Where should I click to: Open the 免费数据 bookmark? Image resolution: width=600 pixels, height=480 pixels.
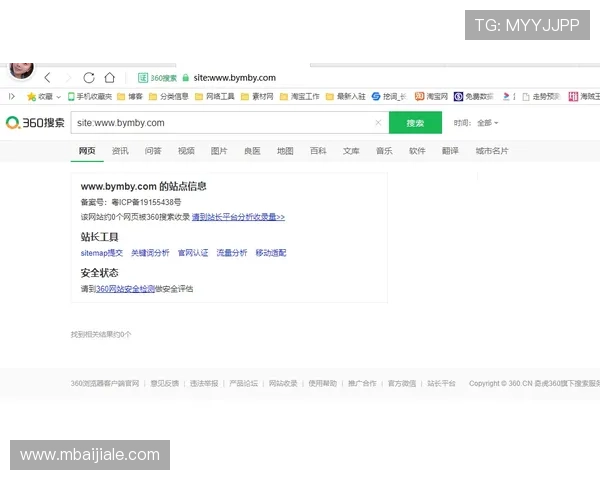(x=474, y=96)
